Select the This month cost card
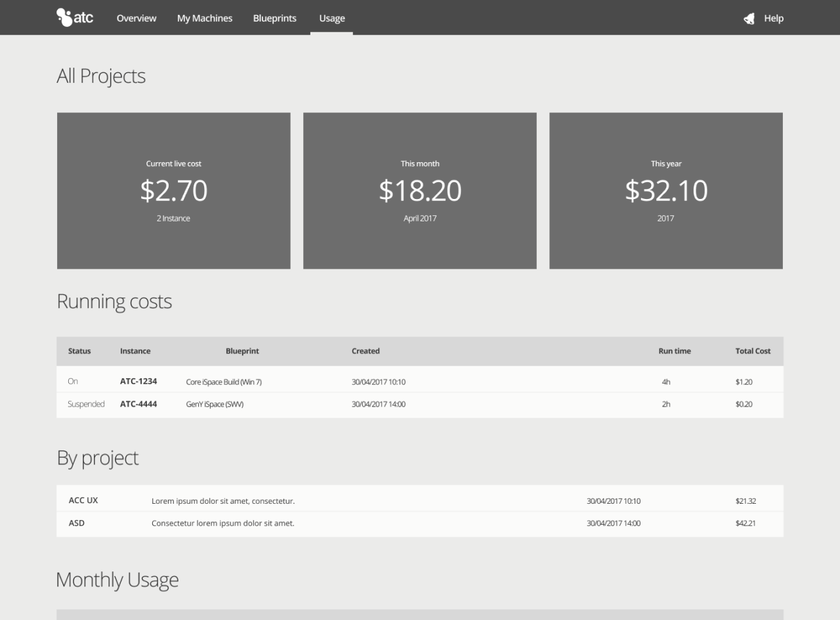 (x=420, y=190)
